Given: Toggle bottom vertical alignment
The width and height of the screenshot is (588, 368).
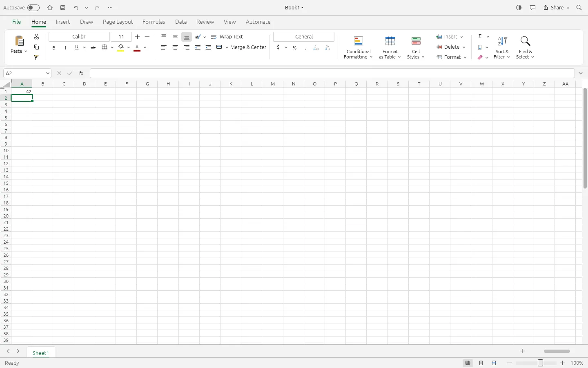Looking at the screenshot, I should point(187,37).
